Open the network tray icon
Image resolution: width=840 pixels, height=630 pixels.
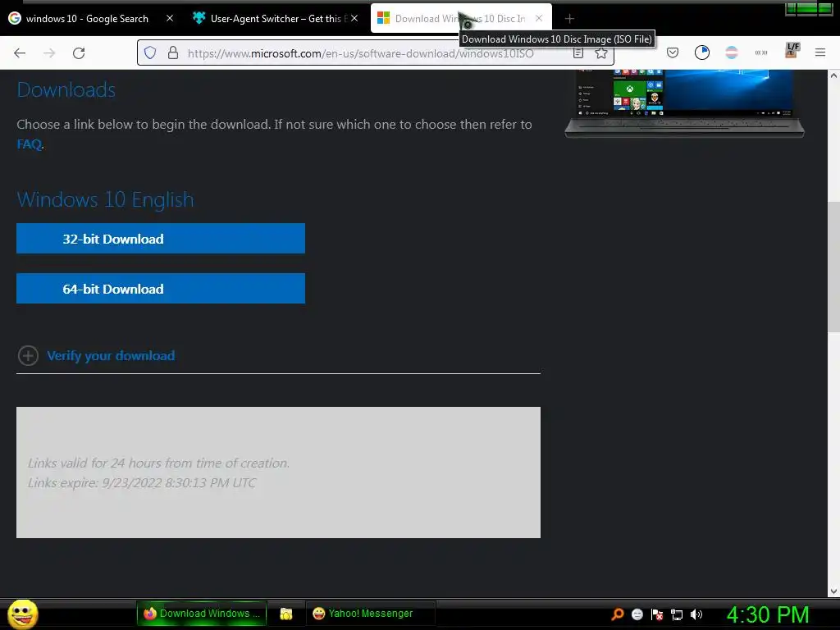[677, 614]
